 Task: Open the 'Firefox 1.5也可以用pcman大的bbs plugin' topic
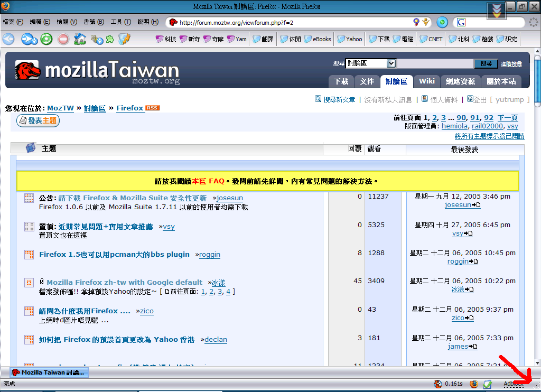pyautogui.click(x=114, y=254)
